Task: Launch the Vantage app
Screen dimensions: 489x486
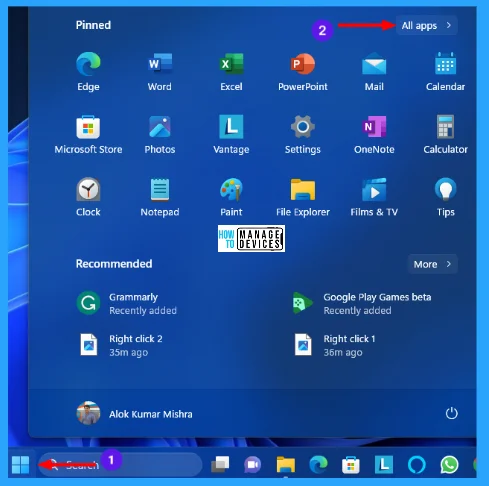Action: coord(231,134)
